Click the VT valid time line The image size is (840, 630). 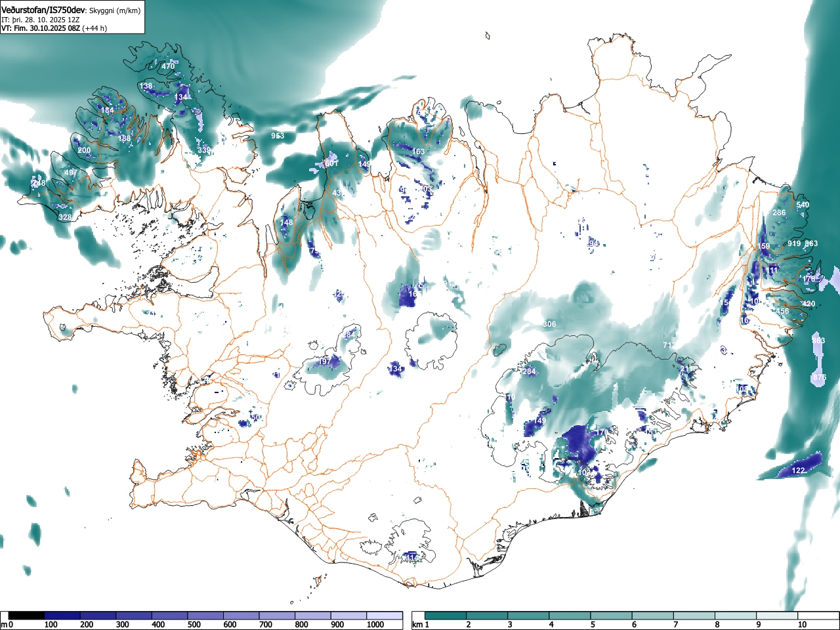[x=54, y=28]
